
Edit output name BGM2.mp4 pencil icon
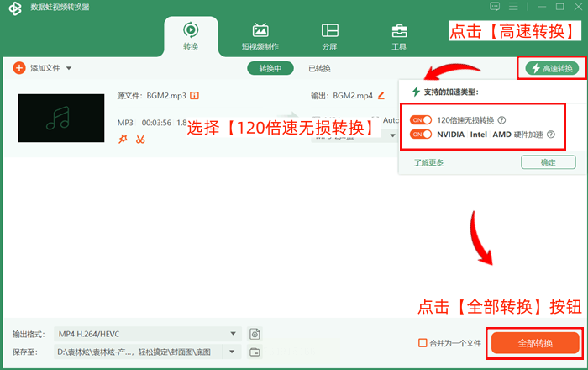point(381,96)
